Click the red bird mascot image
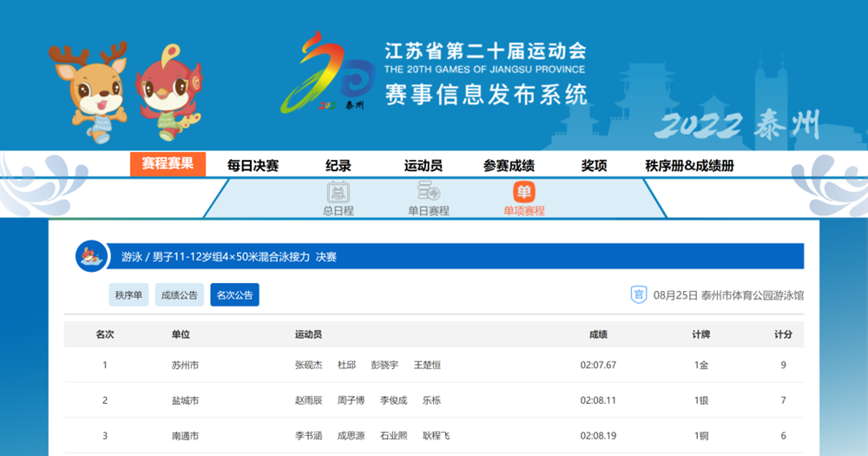The height and width of the screenshot is (456, 868). pos(170,93)
